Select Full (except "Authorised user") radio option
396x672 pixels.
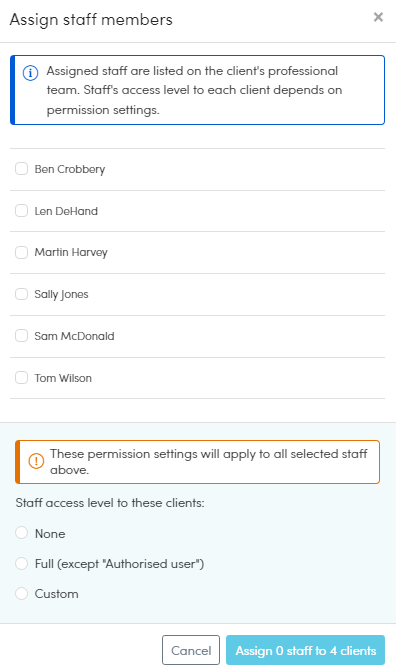21,563
